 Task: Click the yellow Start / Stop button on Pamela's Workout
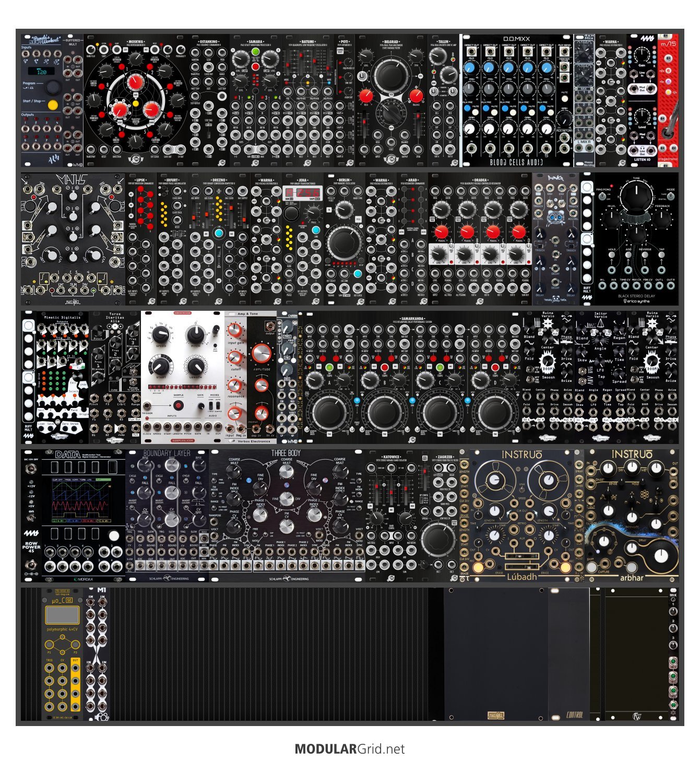coord(53,104)
